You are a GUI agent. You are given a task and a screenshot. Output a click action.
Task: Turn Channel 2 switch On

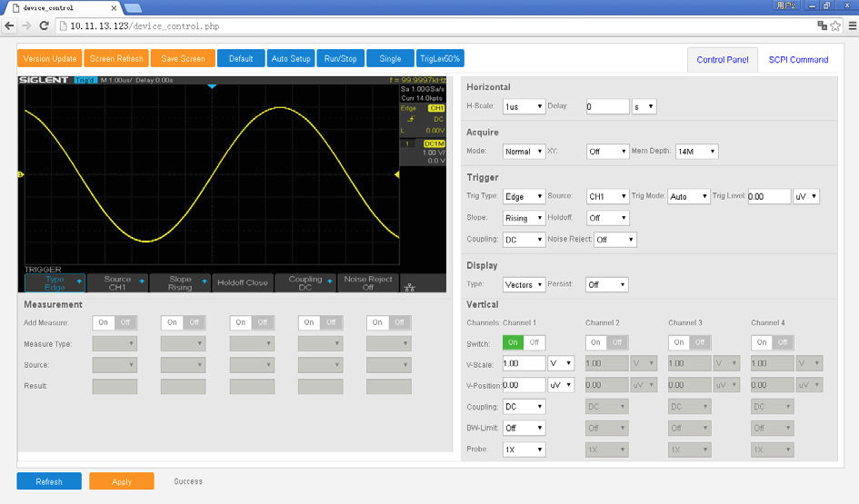pyautogui.click(x=595, y=342)
